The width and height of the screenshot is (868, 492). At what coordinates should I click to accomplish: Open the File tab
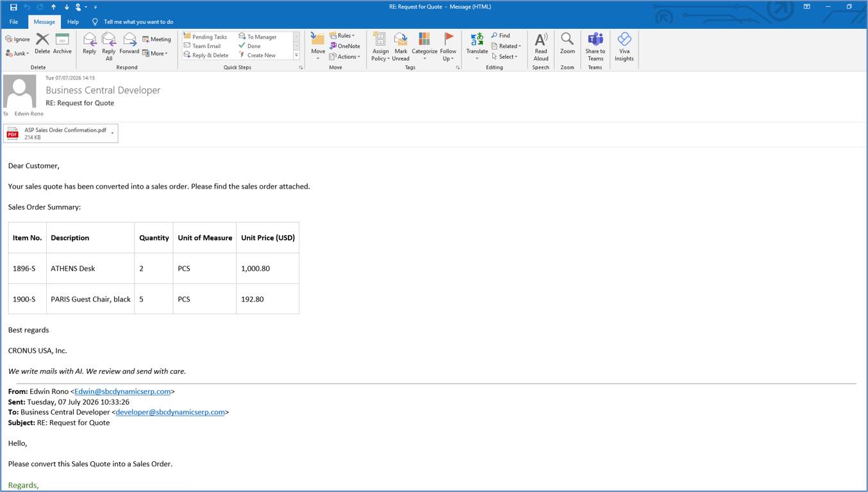[x=13, y=22]
